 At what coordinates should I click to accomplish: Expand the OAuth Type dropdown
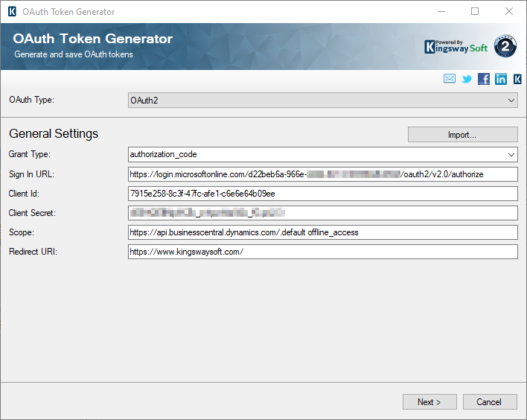(x=322, y=100)
